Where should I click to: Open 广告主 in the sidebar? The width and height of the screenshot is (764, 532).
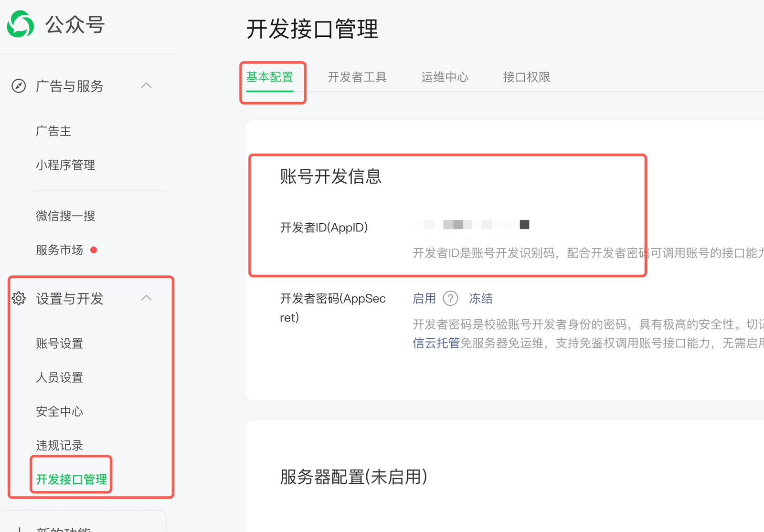click(x=53, y=131)
